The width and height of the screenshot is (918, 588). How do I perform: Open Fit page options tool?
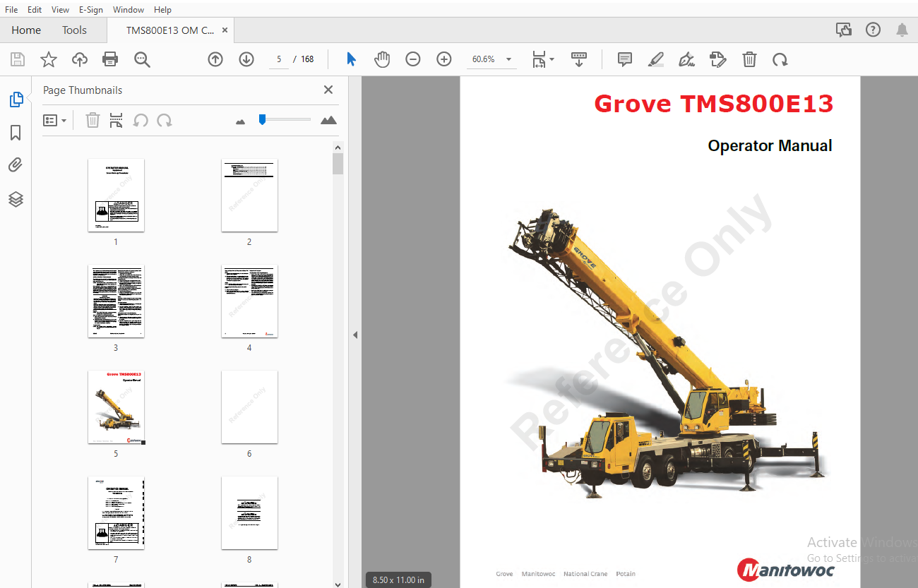coord(543,59)
